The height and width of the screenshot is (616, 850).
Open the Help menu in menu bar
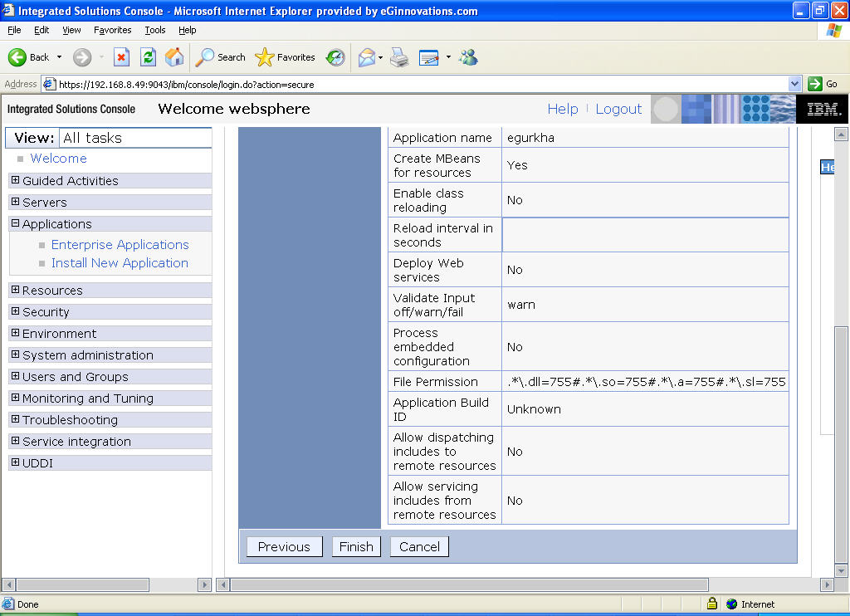(187, 30)
